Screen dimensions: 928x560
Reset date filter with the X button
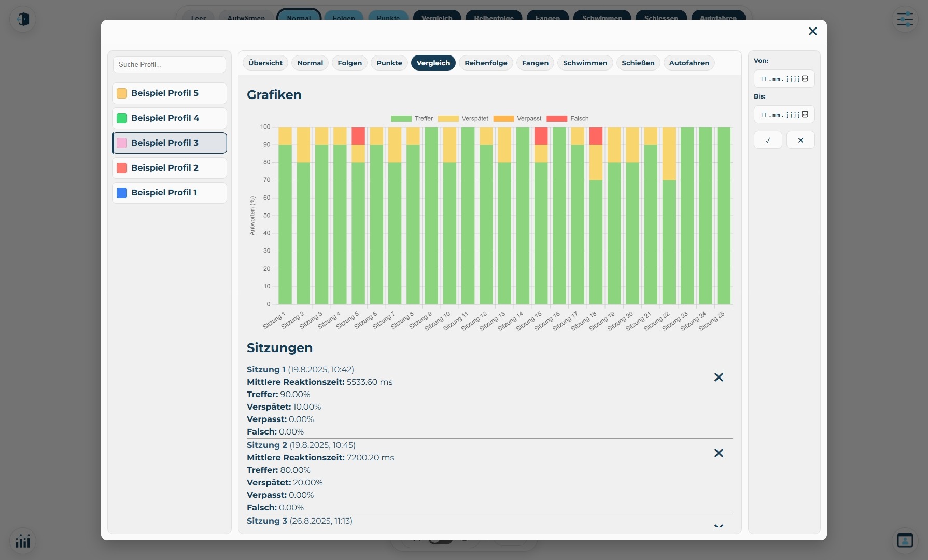800,140
